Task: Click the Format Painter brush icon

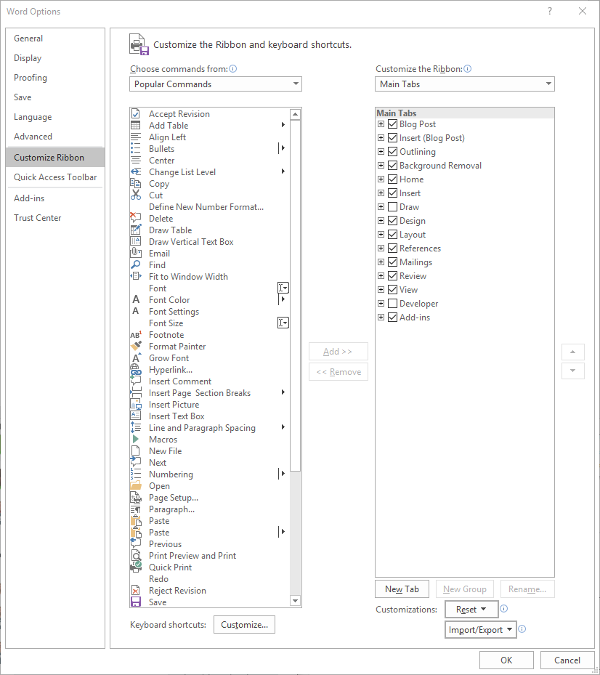Action: pos(136,346)
